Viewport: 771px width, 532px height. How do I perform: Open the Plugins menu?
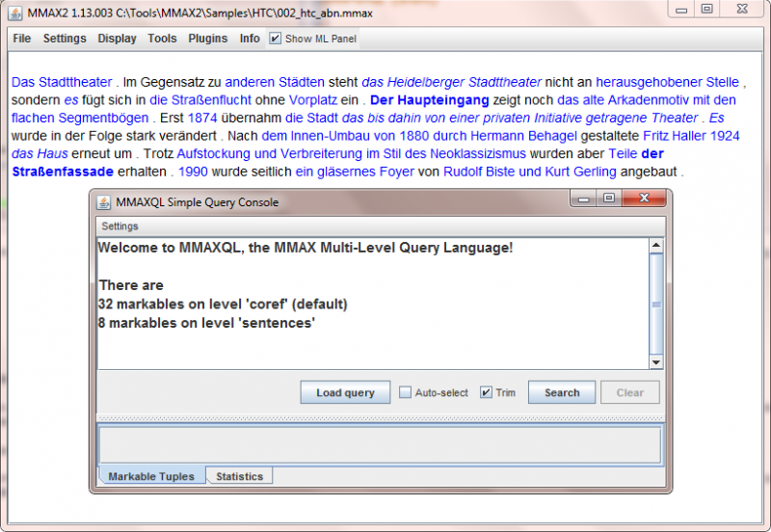207,39
